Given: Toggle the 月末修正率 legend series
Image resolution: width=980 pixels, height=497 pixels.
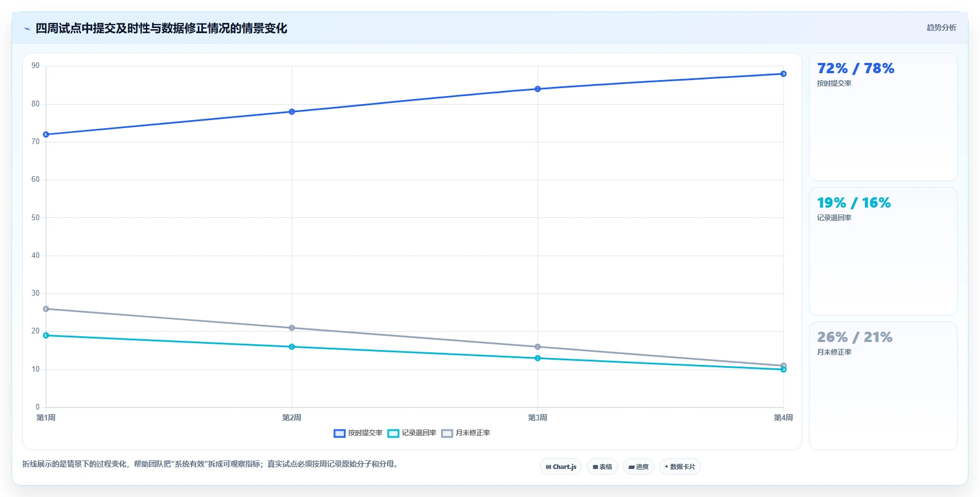Looking at the screenshot, I should (x=465, y=433).
